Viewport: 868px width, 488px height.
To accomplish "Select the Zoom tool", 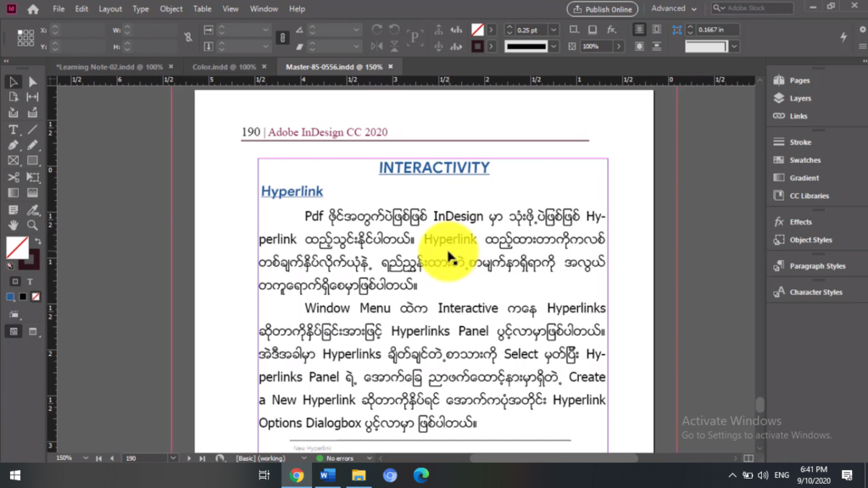I will pyautogui.click(x=33, y=225).
